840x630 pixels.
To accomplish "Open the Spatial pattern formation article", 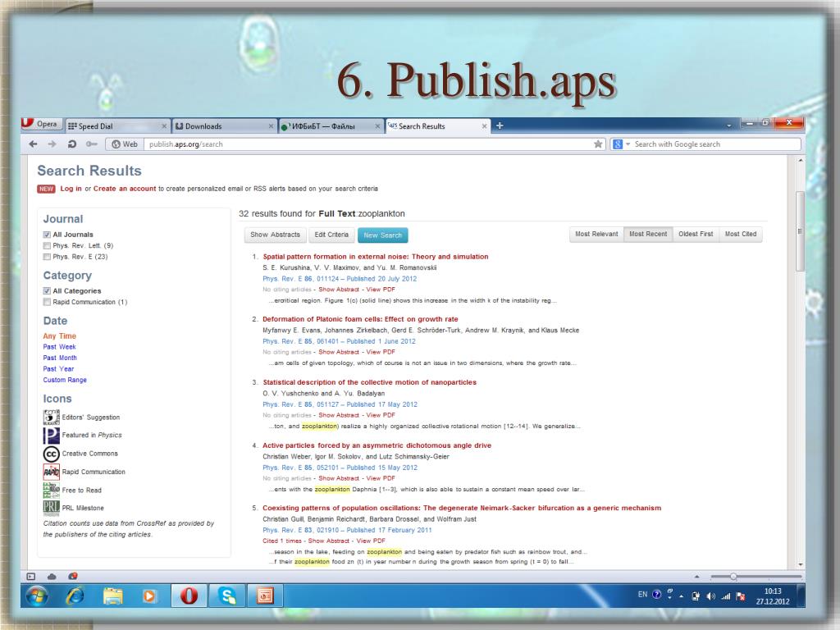I will pos(376,257).
